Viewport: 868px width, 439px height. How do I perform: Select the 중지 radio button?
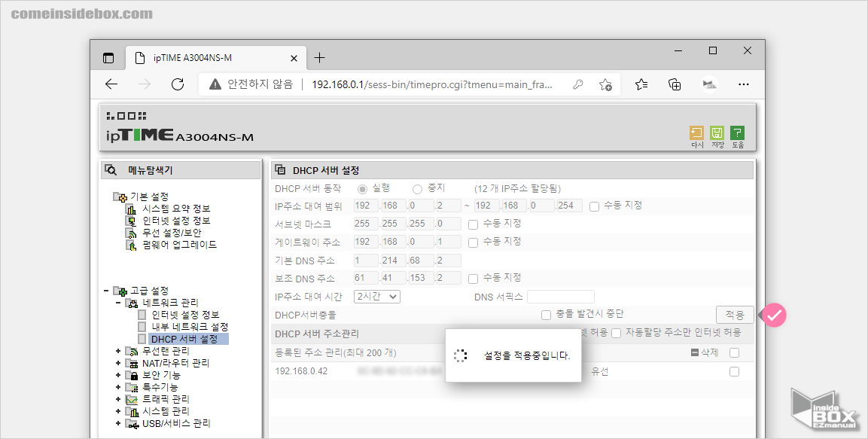point(417,189)
